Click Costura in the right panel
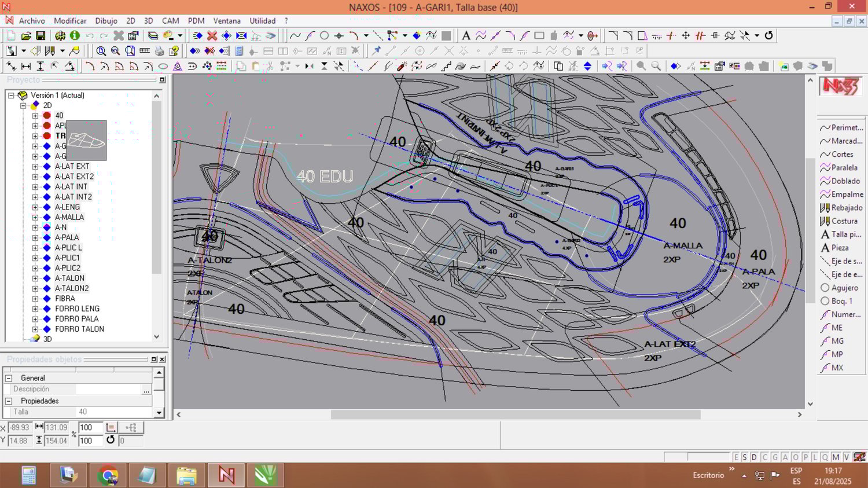Image resolution: width=868 pixels, height=488 pixels. tap(844, 221)
